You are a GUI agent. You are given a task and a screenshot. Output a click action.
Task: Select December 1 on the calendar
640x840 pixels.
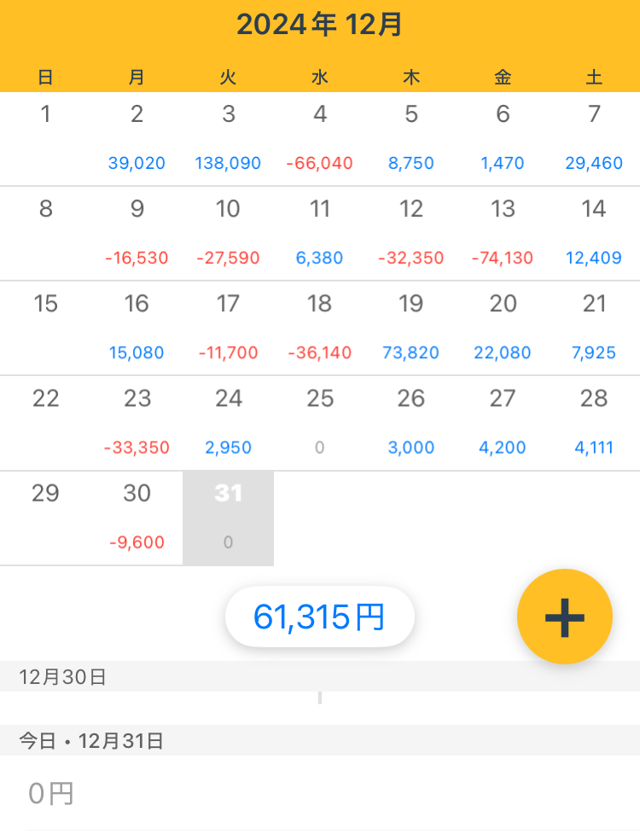pos(45,139)
